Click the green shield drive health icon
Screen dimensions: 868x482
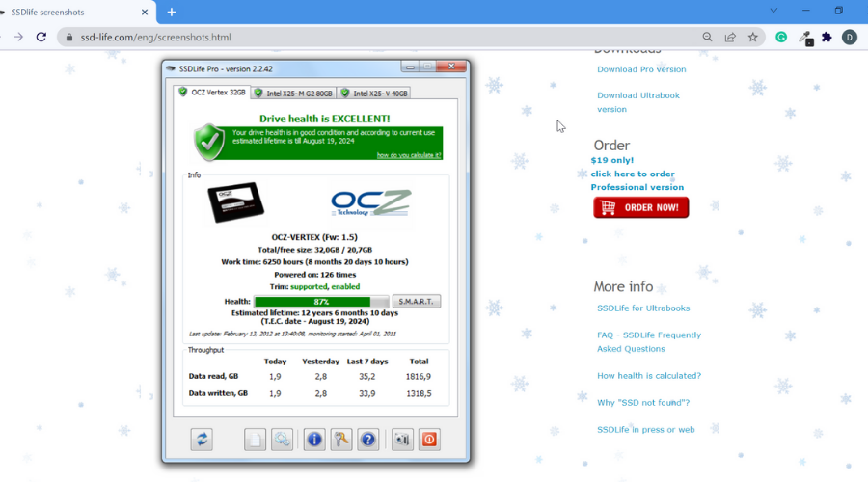pos(209,143)
